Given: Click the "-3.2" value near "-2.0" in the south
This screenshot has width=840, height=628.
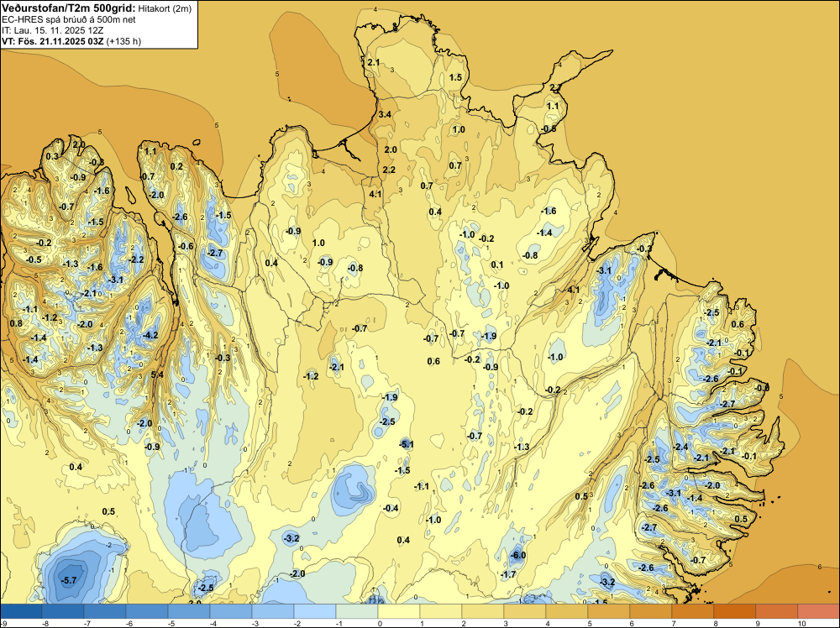Looking at the screenshot, I should (x=291, y=538).
